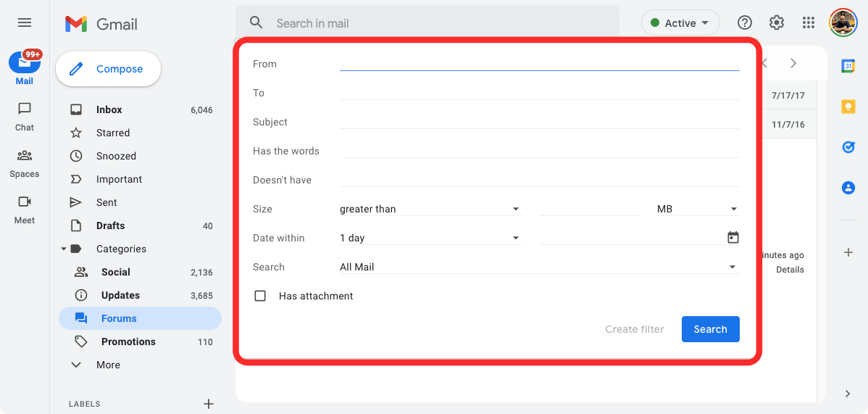The width and height of the screenshot is (868, 414).
Task: Collapse the Categories section
Action: pos(64,249)
